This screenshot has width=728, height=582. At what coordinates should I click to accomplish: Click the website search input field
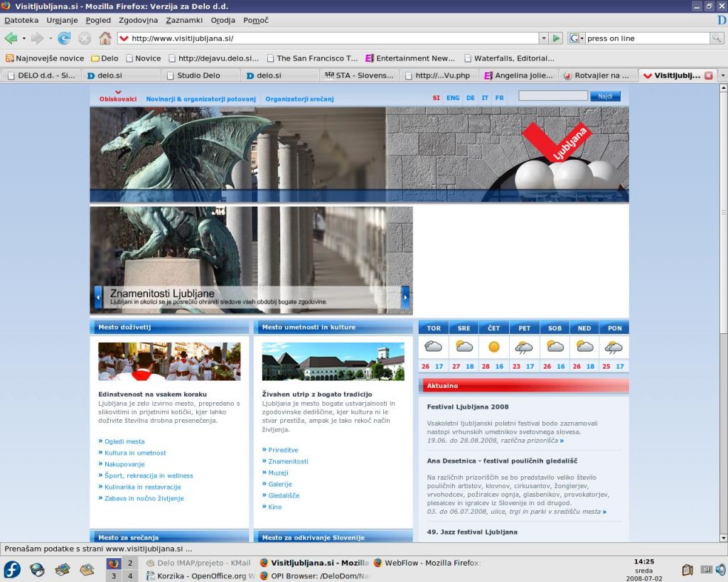pyautogui.click(x=553, y=96)
